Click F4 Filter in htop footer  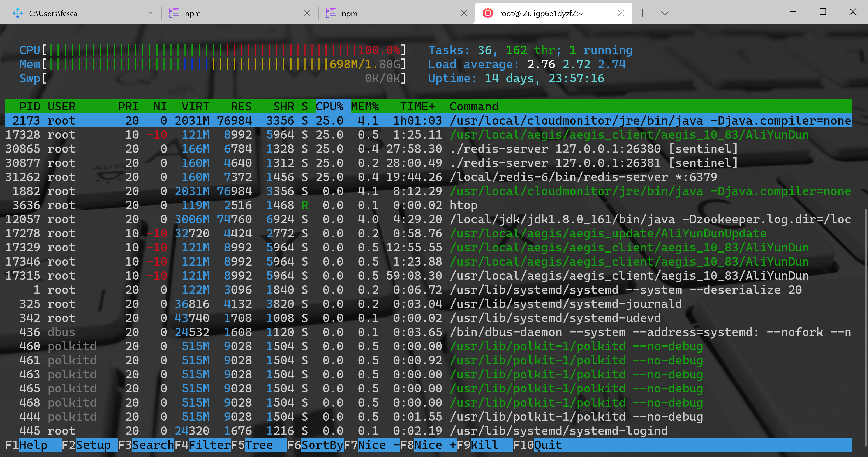click(x=209, y=445)
